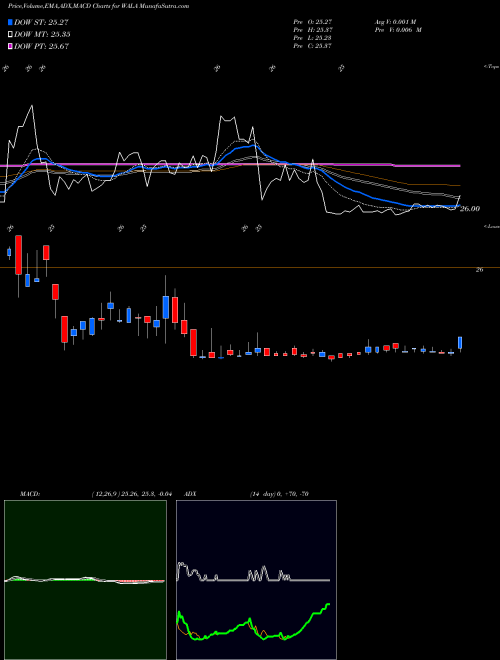The width and height of the screenshot is (500, 660).
Task: Click the white DOW MT legend swatch
Action: 10,35
